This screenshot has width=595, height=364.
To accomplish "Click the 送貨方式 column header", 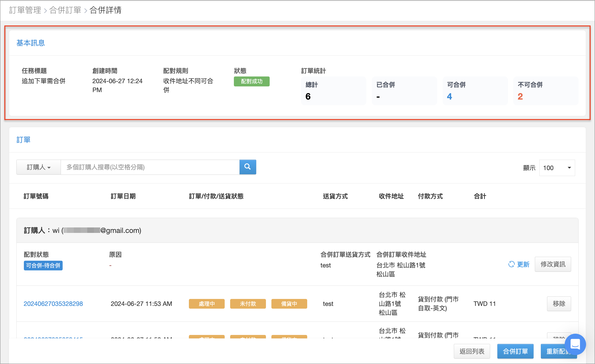I will (335, 196).
